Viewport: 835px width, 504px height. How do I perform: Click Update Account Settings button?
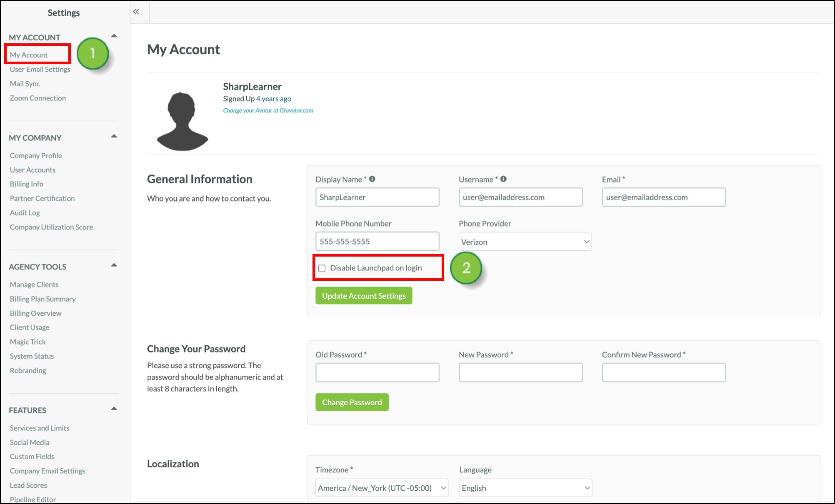coord(363,296)
